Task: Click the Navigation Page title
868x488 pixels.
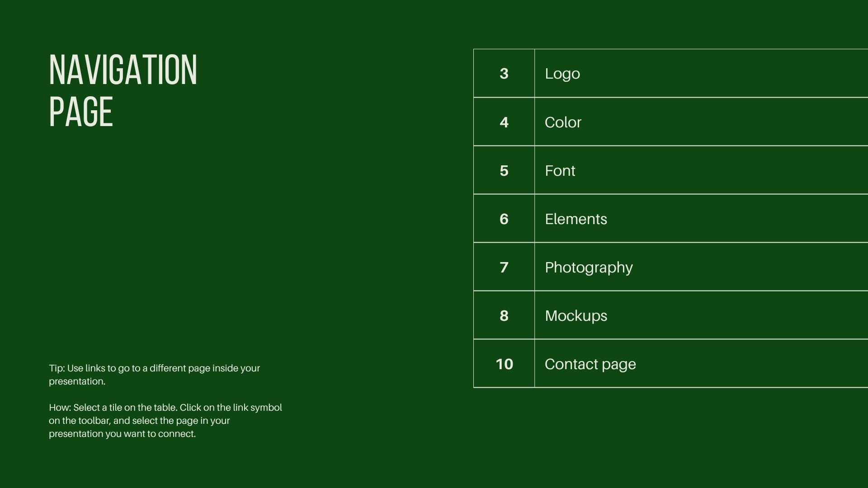Action: (x=123, y=90)
